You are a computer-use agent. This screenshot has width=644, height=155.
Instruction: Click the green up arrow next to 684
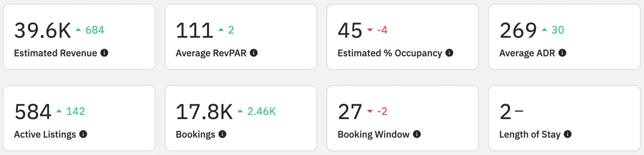pos(78,30)
